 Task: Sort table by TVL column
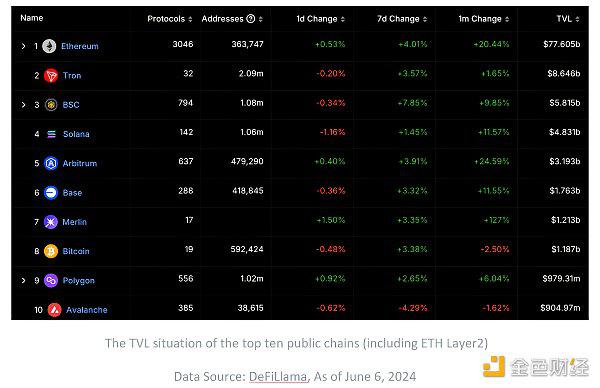tap(568, 19)
